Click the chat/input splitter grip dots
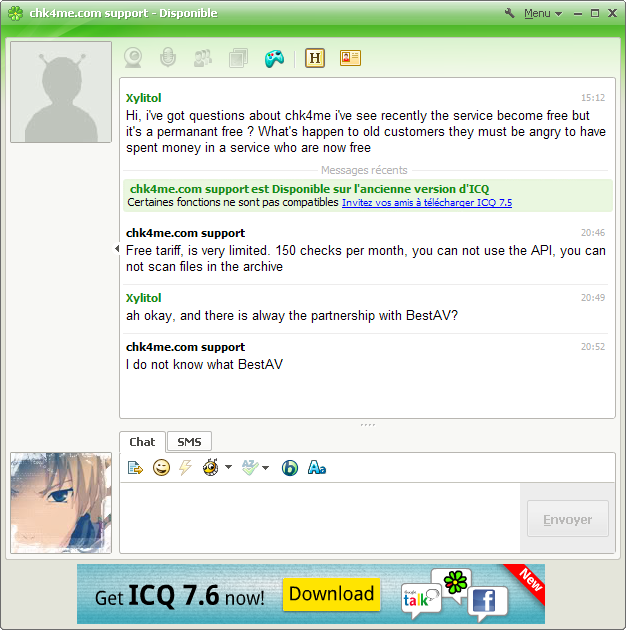The width and height of the screenshot is (626, 630). click(368, 425)
